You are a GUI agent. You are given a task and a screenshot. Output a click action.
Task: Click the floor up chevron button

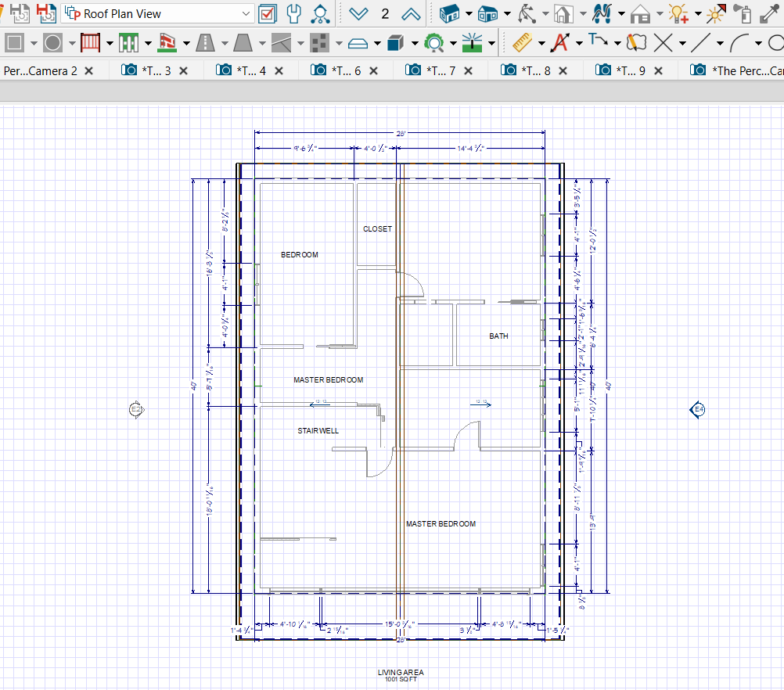click(411, 14)
